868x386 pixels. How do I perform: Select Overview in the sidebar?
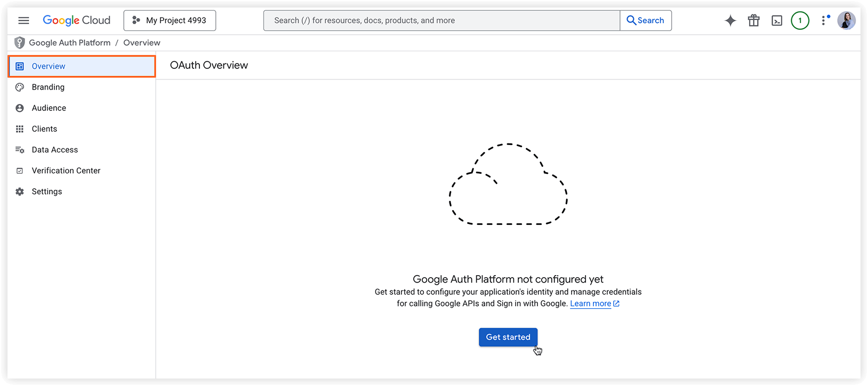coord(82,66)
